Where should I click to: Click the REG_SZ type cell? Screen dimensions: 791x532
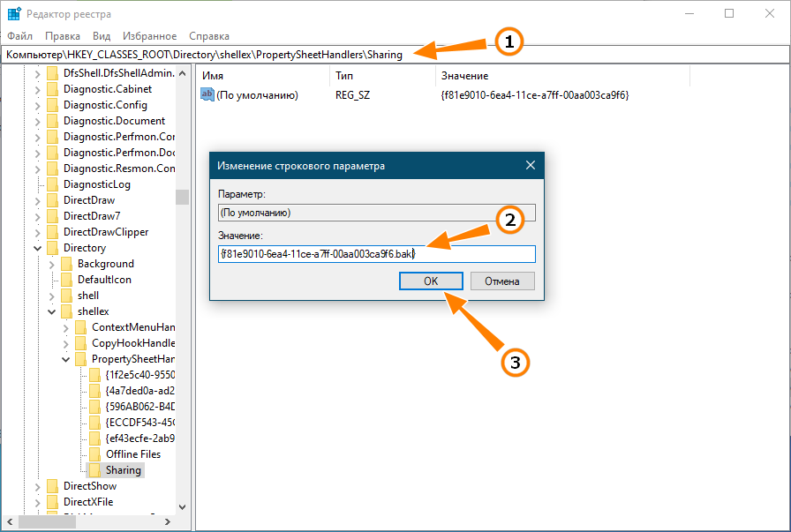coord(352,94)
